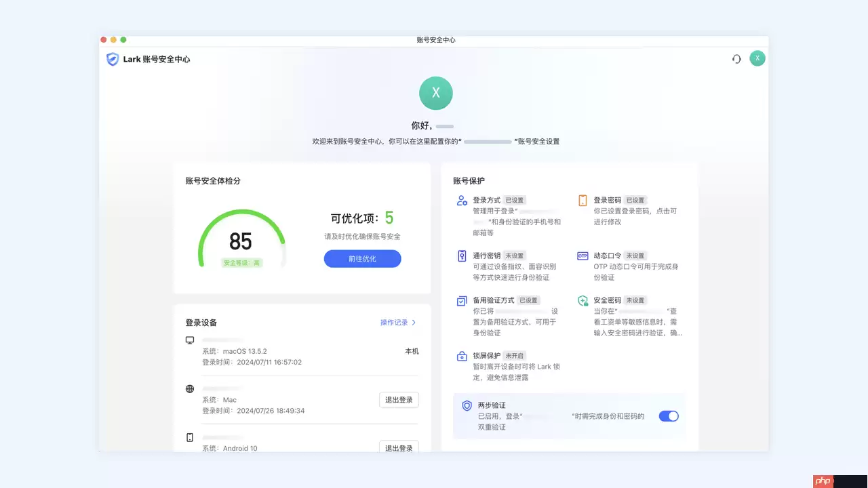Image resolution: width=868 pixels, height=488 pixels.
Task: Log out the Android 10 device via 退出登录
Action: [x=399, y=447]
